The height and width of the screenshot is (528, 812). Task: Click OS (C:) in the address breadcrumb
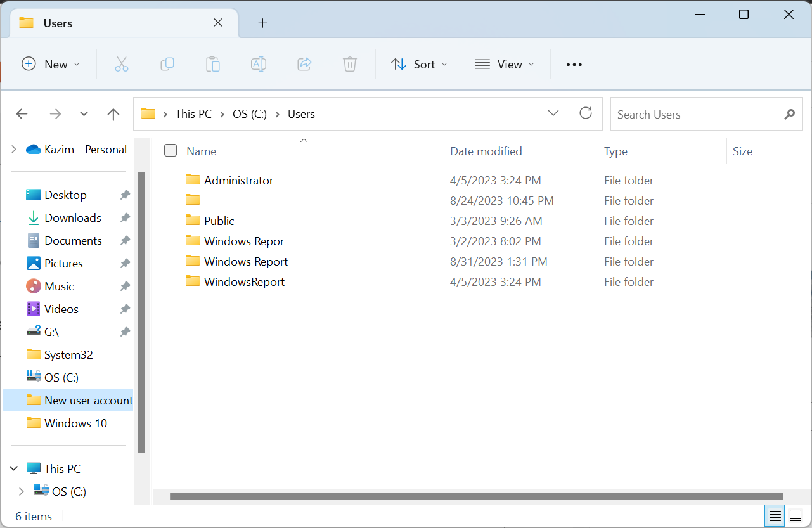(249, 114)
